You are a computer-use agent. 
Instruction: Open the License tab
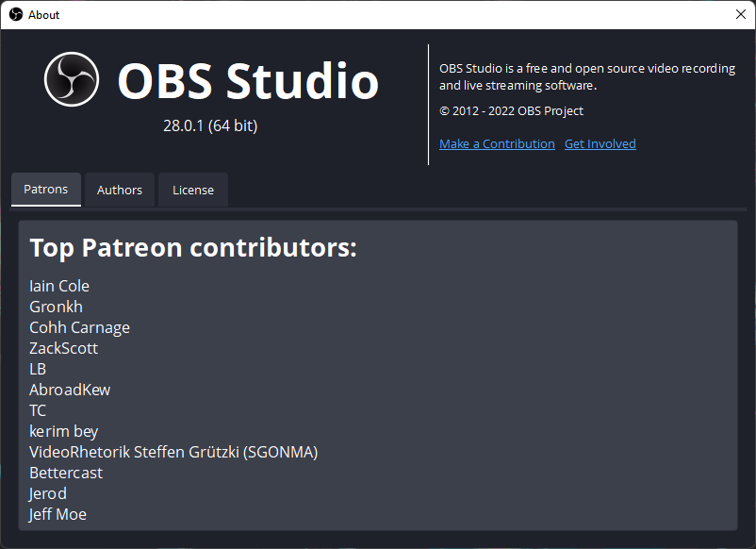point(192,190)
